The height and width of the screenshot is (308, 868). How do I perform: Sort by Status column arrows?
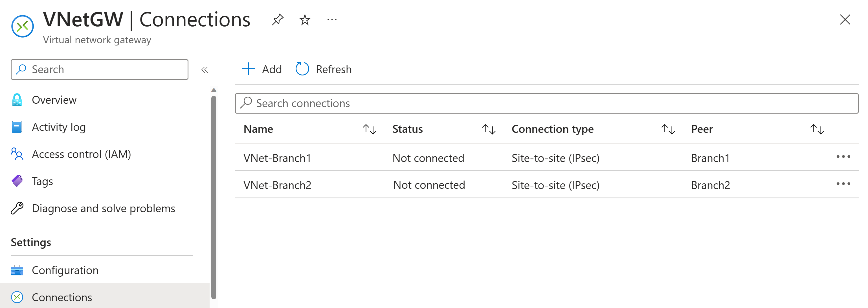click(488, 129)
